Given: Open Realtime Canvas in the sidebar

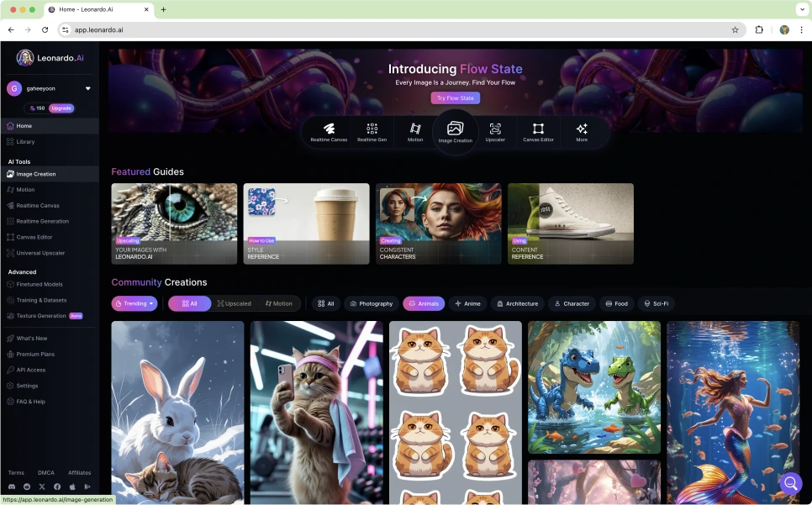Looking at the screenshot, I should tap(50, 205).
